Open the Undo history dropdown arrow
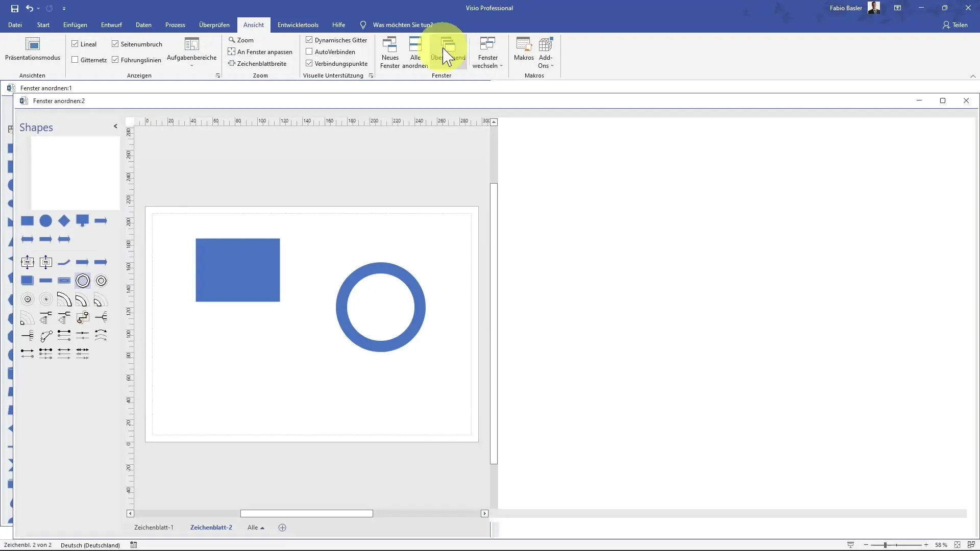 [38, 8]
